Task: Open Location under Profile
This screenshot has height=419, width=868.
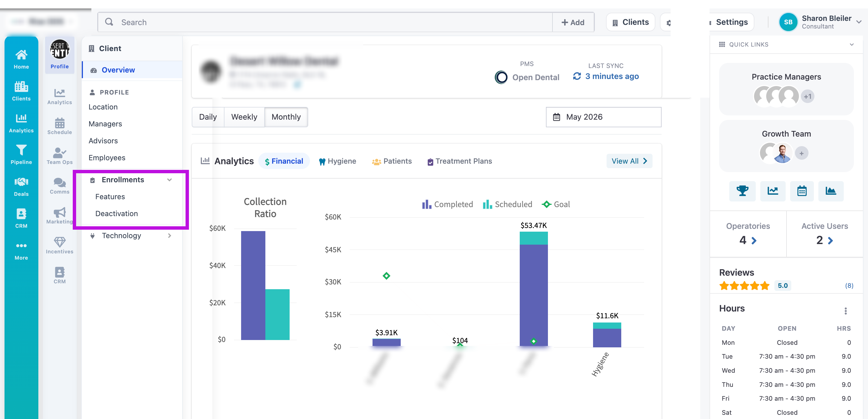Action: point(103,107)
